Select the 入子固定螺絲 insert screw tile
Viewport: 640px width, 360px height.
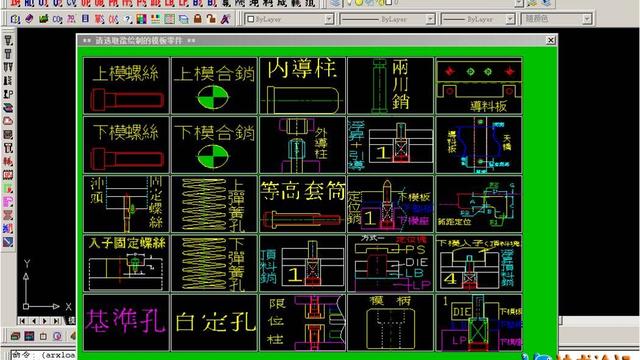126,263
